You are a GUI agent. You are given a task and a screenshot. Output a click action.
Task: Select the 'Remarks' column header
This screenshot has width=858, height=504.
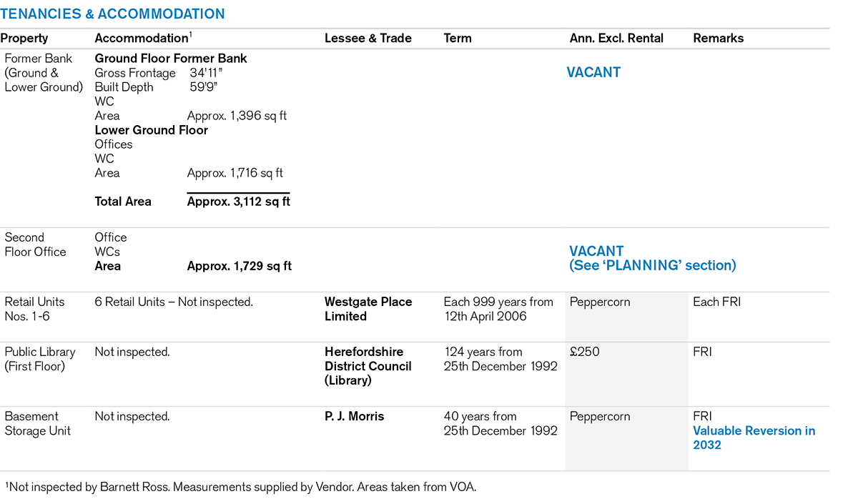tap(718, 39)
